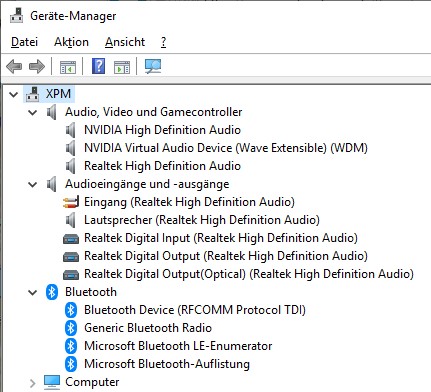Click the XPM computer node icon
431x392 pixels.
33,94
